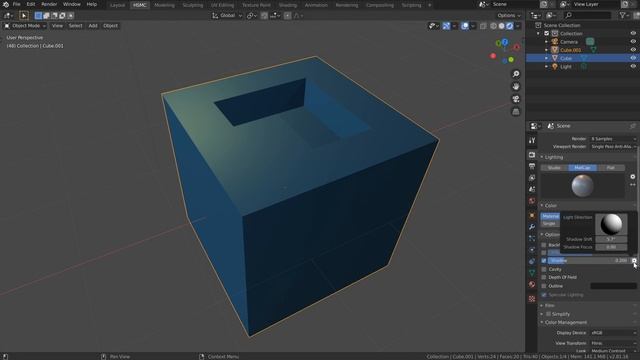Screen dimensions: 640x360
Task: Hide the Light object in outliner
Action: tap(633, 67)
